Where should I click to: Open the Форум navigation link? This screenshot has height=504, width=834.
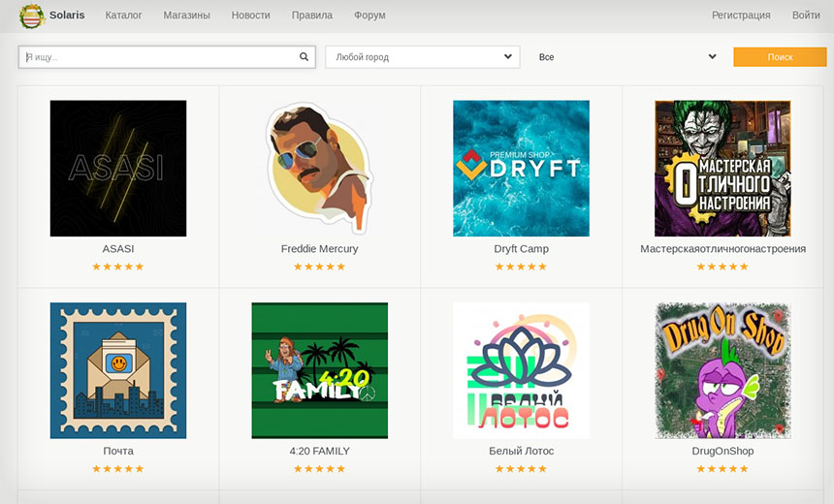pyautogui.click(x=369, y=16)
